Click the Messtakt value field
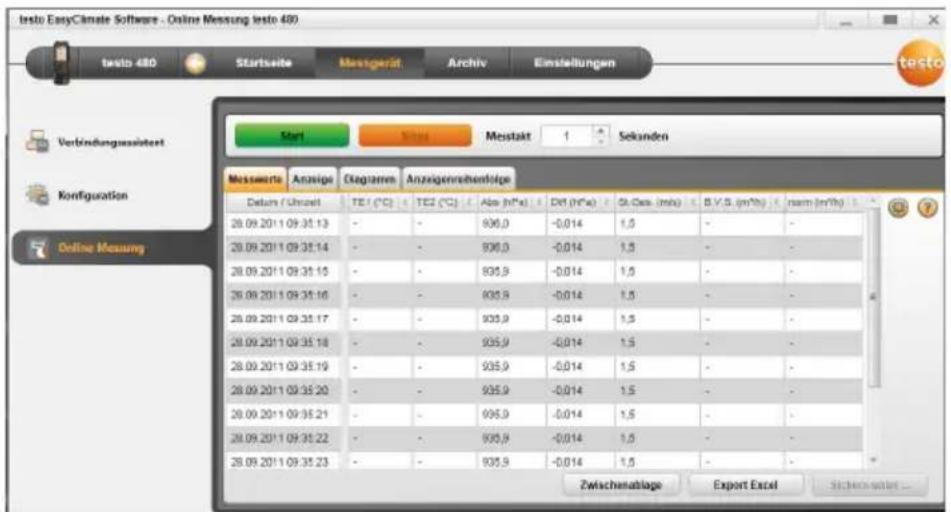Viewport: 951px width, 512px height. [x=566, y=136]
